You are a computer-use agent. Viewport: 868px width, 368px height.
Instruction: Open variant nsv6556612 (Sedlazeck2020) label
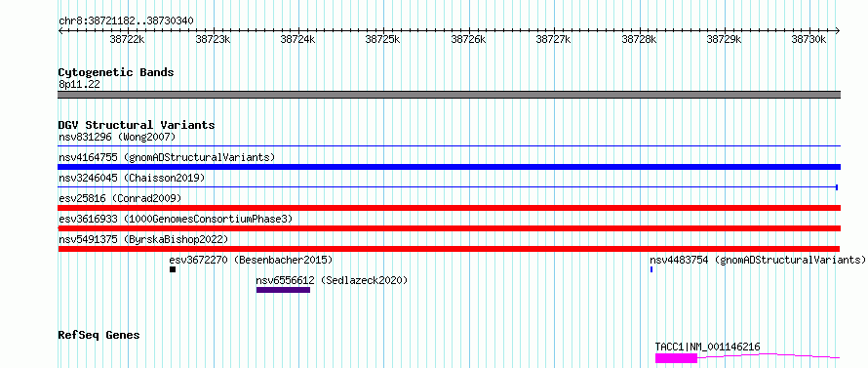(x=332, y=280)
